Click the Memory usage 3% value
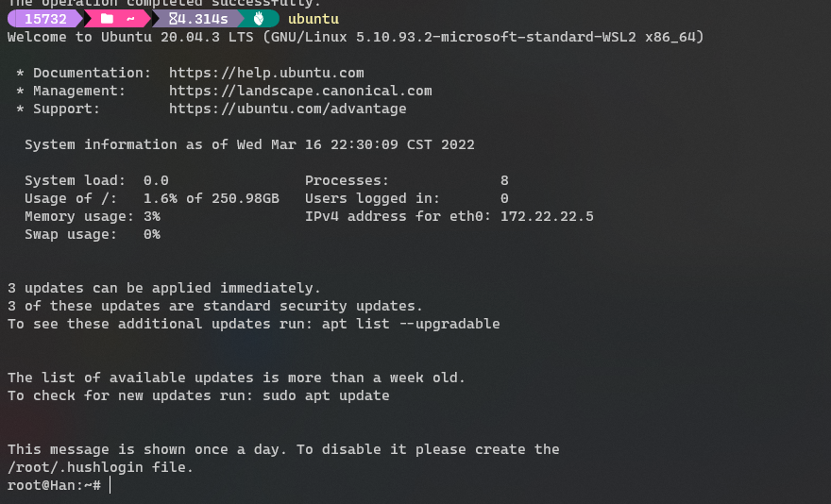This screenshot has height=504, width=831. [x=152, y=216]
